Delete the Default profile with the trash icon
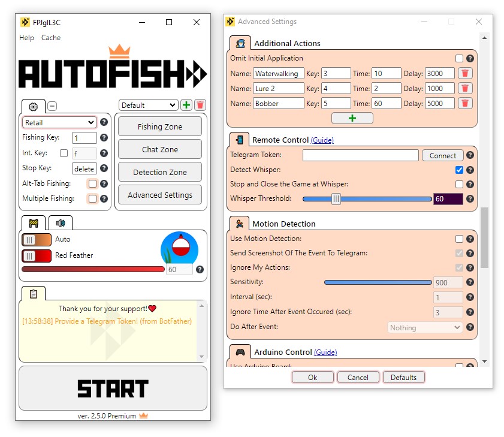 (200, 105)
